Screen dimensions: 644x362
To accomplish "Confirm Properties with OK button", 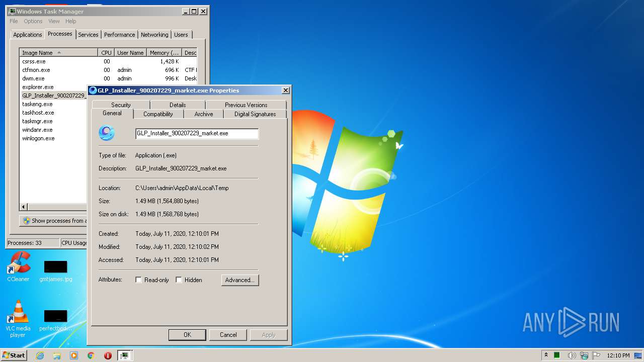I will click(x=187, y=335).
